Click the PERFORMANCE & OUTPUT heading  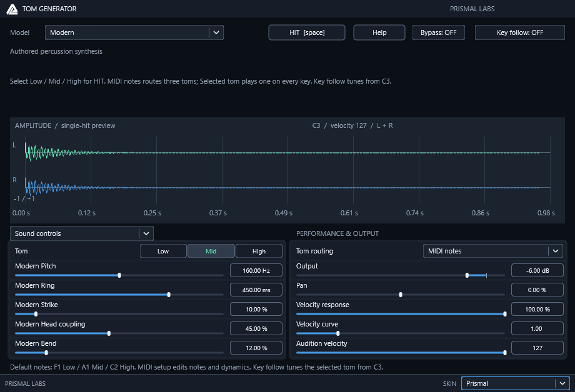[337, 233]
